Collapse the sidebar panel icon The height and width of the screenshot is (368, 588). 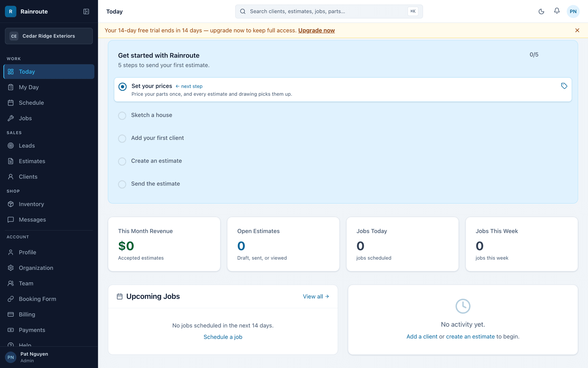tap(86, 11)
